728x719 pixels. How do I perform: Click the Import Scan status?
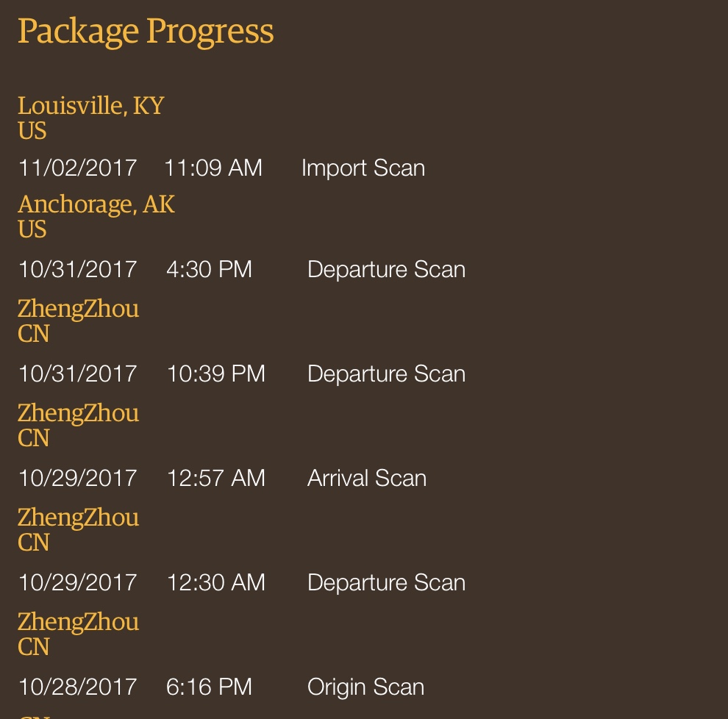(363, 168)
